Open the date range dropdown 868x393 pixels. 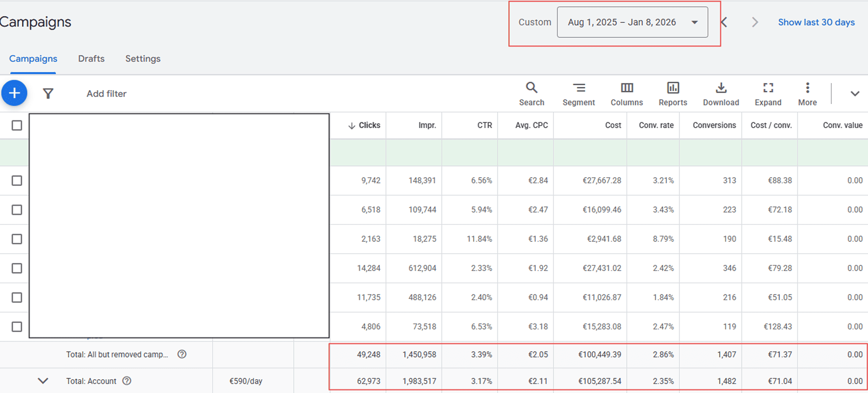(632, 22)
